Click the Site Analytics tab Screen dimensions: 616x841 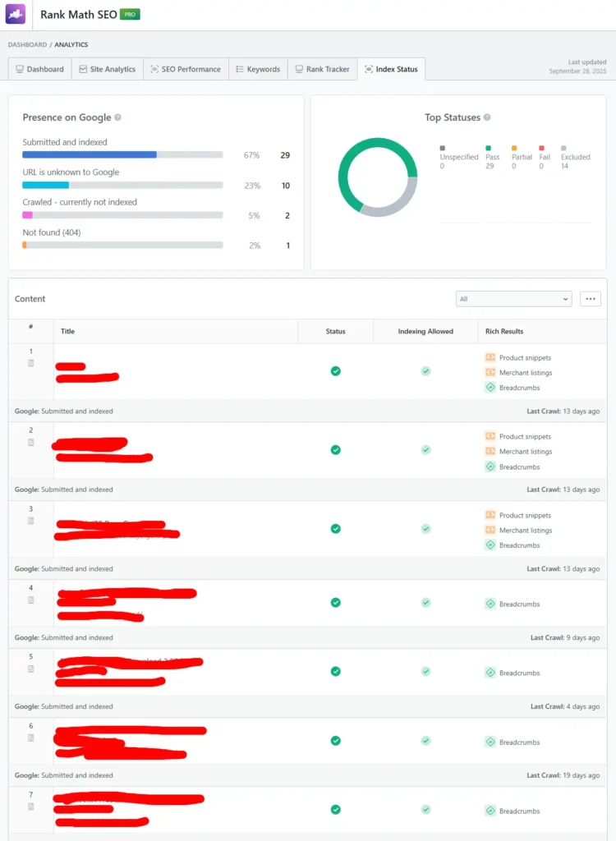pos(107,69)
